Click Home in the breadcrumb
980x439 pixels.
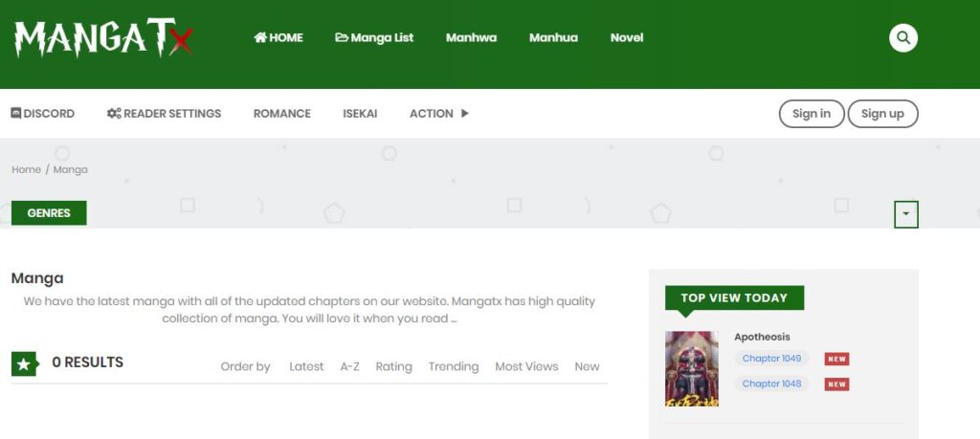(26, 170)
